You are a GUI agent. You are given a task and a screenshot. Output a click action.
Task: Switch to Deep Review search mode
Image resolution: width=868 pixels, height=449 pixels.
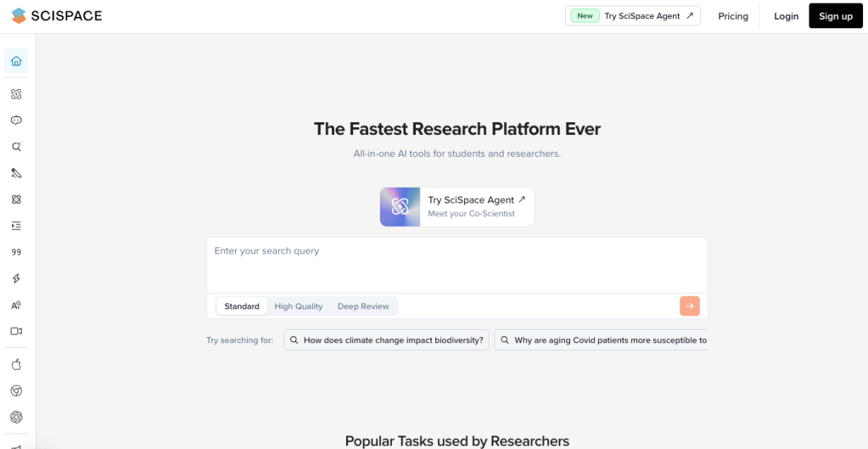[x=363, y=306]
